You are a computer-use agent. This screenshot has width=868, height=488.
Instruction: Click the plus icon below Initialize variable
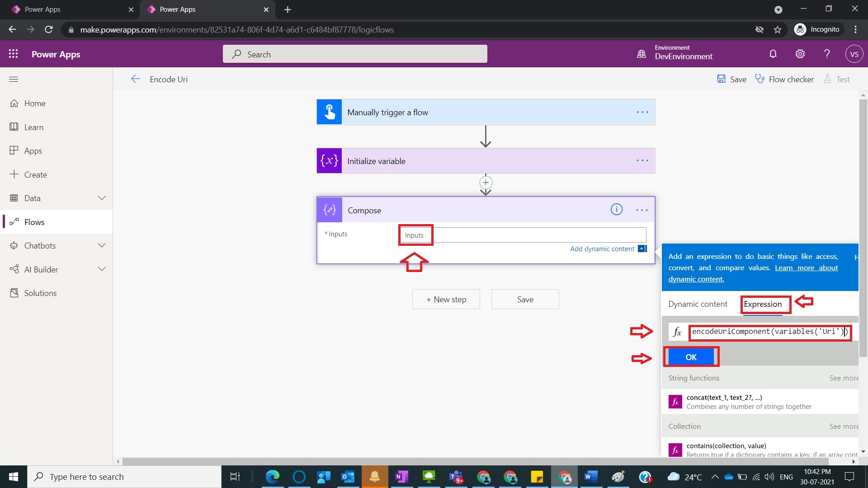(x=485, y=183)
